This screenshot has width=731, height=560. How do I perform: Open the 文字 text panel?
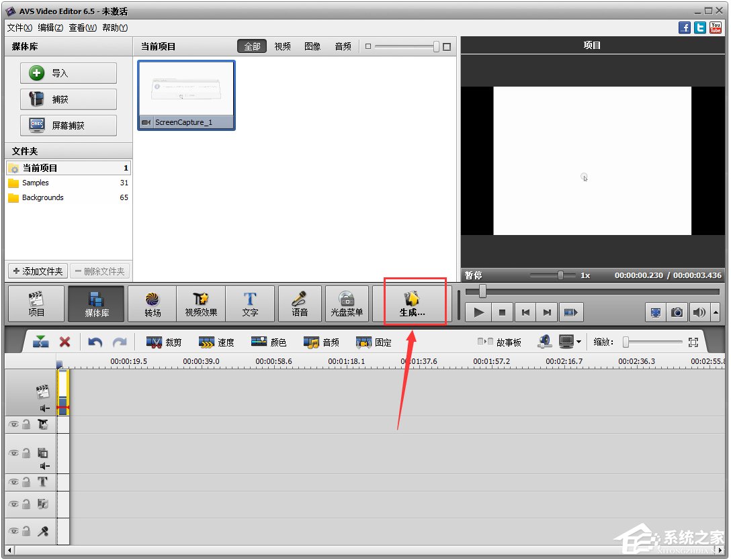point(251,304)
